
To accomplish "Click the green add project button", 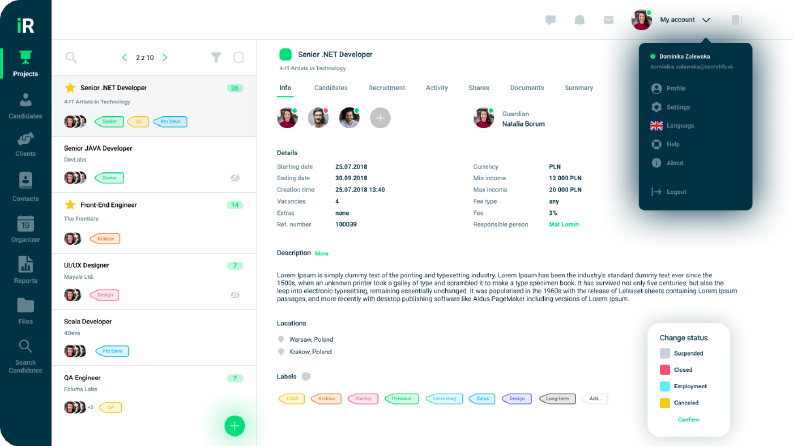I will [x=235, y=426].
